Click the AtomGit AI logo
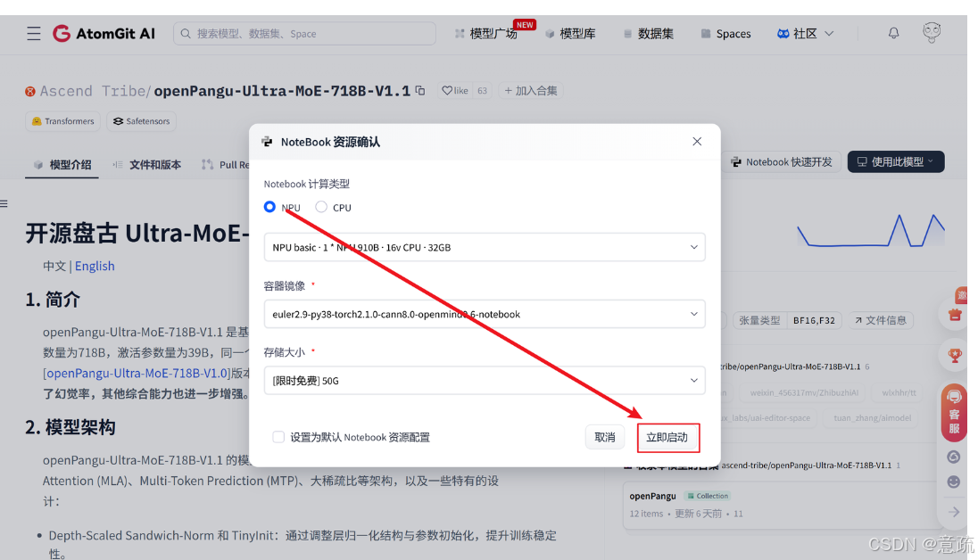 click(x=104, y=34)
